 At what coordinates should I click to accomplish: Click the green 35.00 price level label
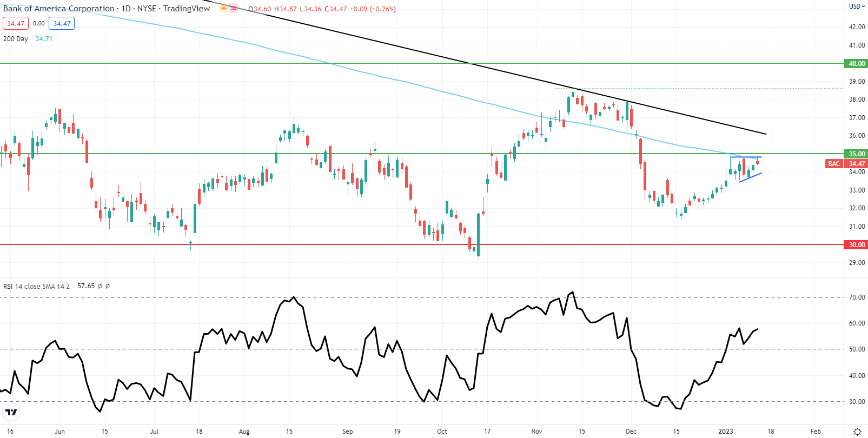tap(856, 154)
